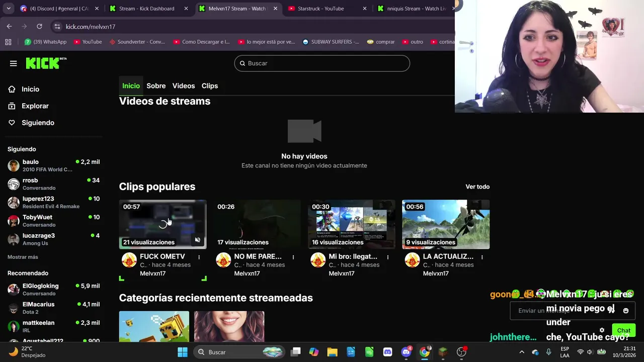Open the Chrome apps grid icon
644x362 pixels.
point(8,42)
